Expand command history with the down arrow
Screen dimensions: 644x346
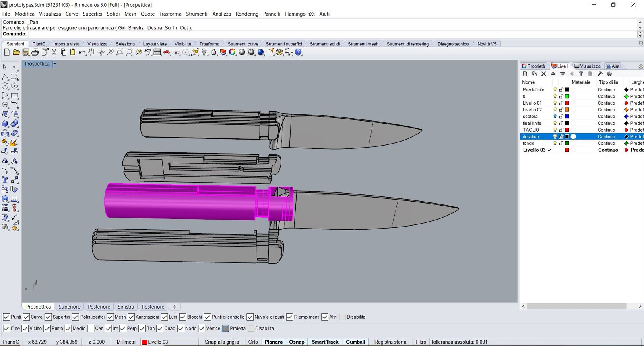click(640, 28)
